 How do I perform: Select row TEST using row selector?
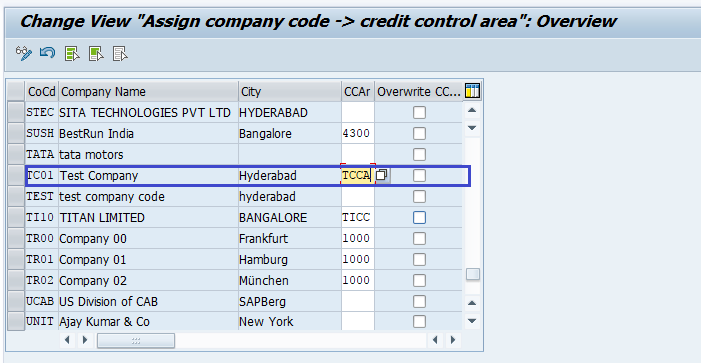pos(16,197)
